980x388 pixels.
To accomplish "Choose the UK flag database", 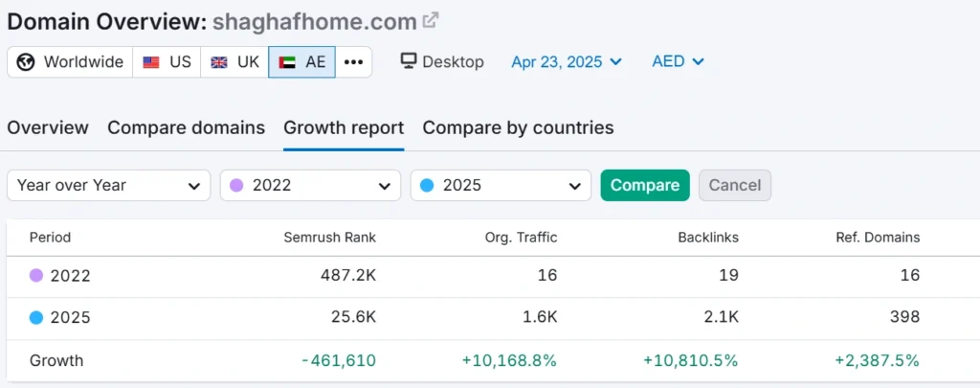I will (x=234, y=62).
